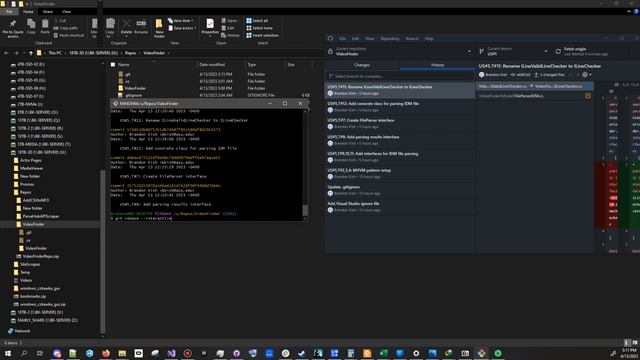Select the FileParserIDM.cs changed file
Viewport: 640px width, 360px height.
(535, 96)
